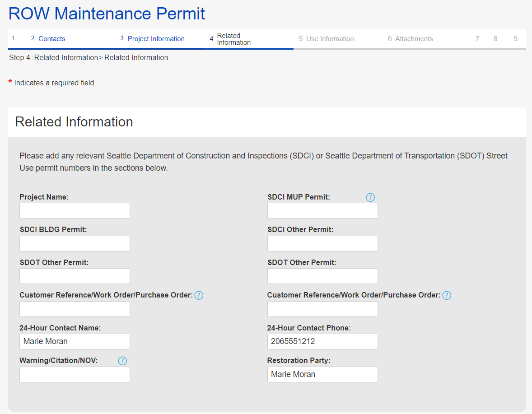
Task: Click into SDCI Other Permit field
Action: [322, 243]
